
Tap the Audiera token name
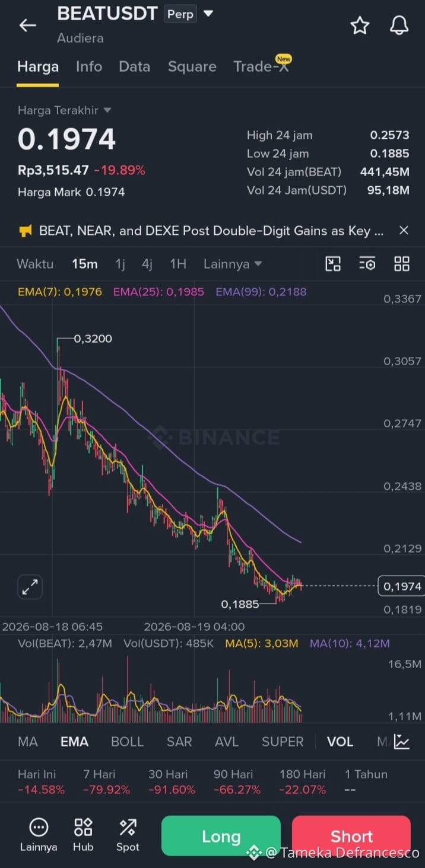point(80,38)
